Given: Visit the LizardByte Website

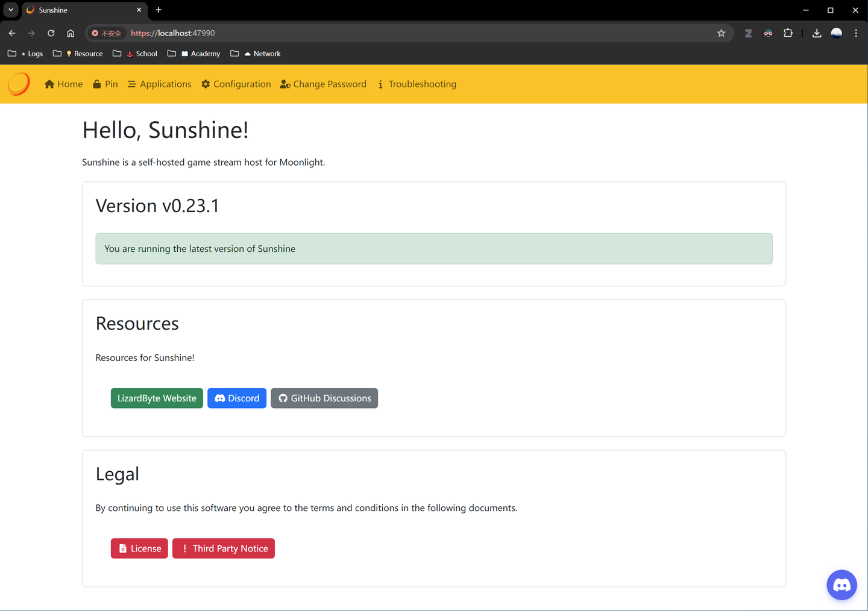Looking at the screenshot, I should click(157, 398).
